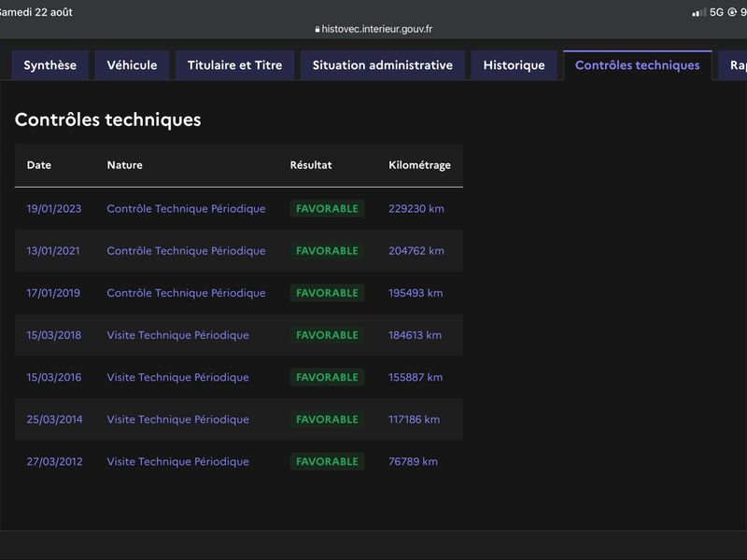Click the FAVORABLE badge for 15/03/2018
The width and height of the screenshot is (747, 560).
click(327, 335)
